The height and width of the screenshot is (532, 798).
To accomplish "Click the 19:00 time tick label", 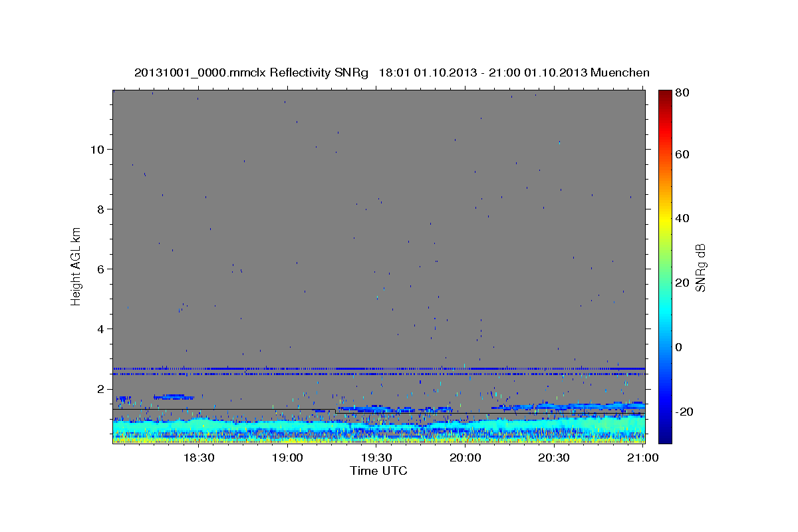I will coord(287,458).
